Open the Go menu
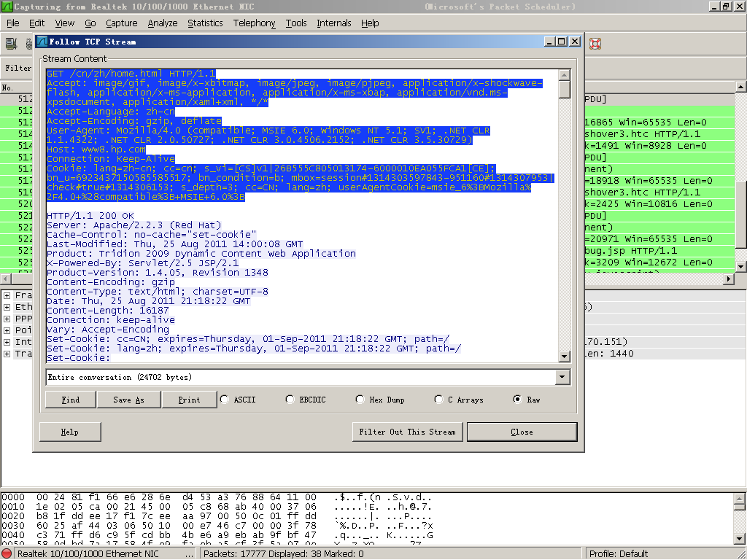 (90, 23)
